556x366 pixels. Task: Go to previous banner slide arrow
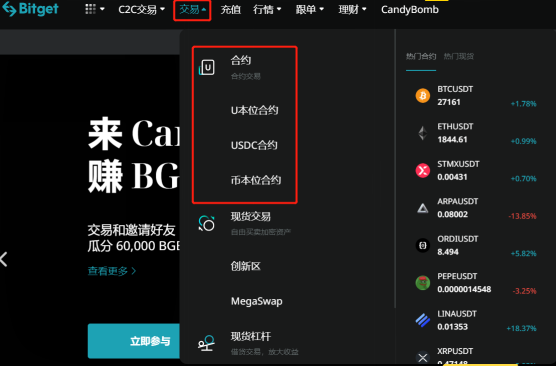pyautogui.click(x=4, y=259)
